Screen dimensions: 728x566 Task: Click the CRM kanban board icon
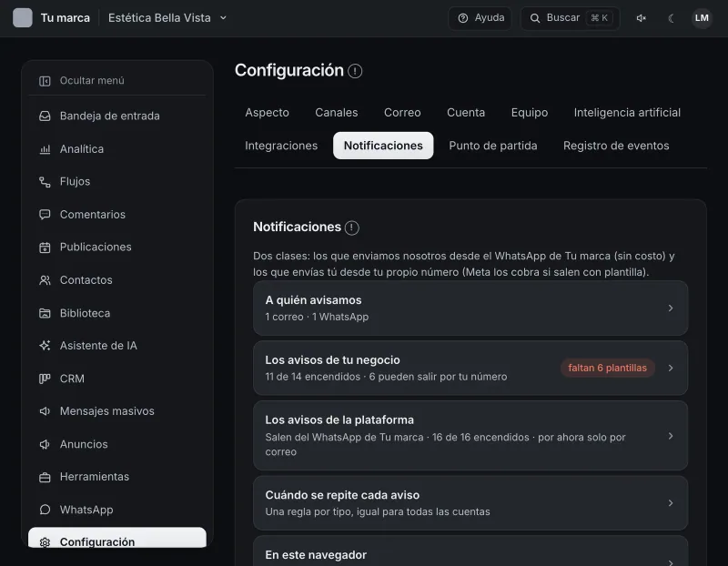(x=45, y=379)
